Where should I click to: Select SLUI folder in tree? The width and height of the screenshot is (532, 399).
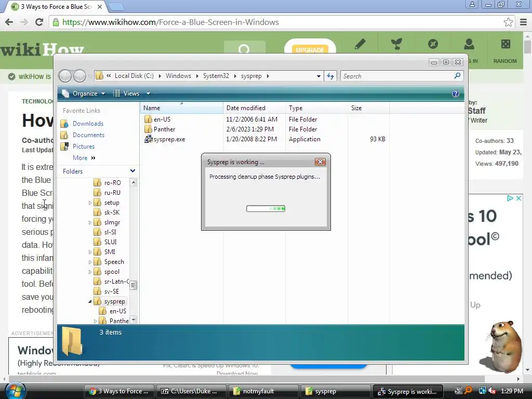point(105,242)
